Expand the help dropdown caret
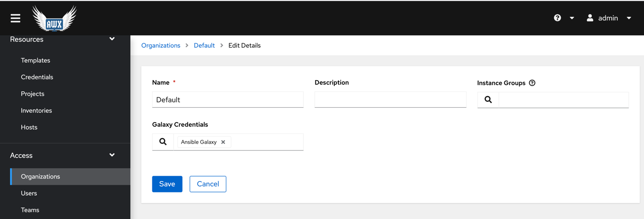The height and width of the screenshot is (219, 644). [x=572, y=18]
